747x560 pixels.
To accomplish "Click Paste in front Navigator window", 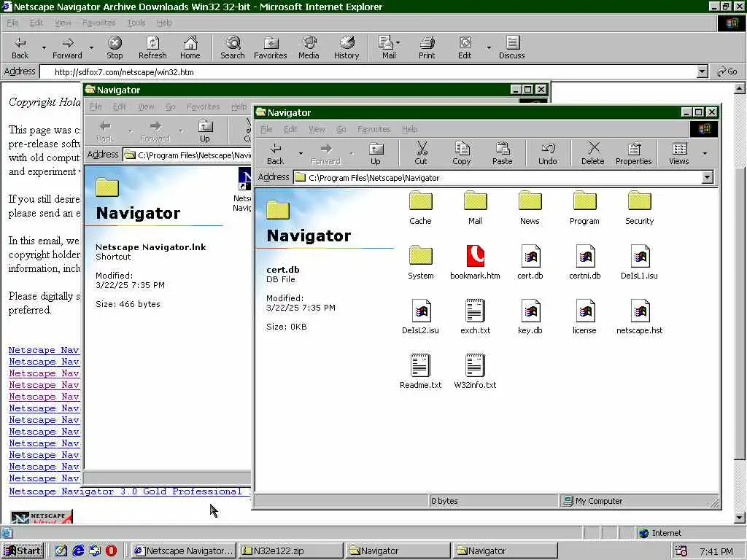I will [x=502, y=153].
